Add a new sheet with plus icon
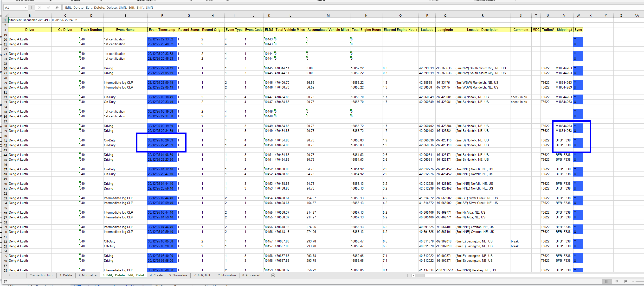The width and height of the screenshot is (644, 286). (273, 275)
